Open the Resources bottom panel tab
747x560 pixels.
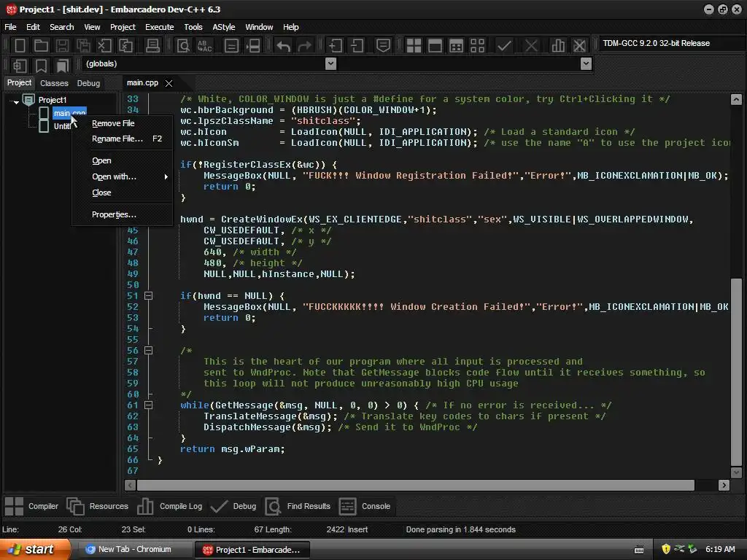[98, 506]
